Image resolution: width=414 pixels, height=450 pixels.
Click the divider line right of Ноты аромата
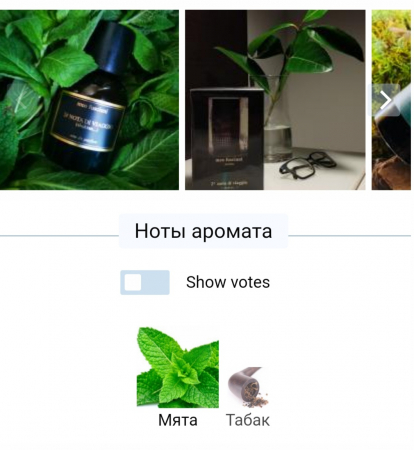pyautogui.click(x=349, y=236)
